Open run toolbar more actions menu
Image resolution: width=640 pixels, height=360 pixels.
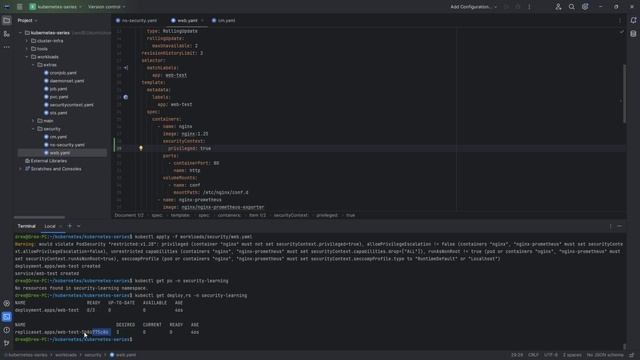pos(529,7)
